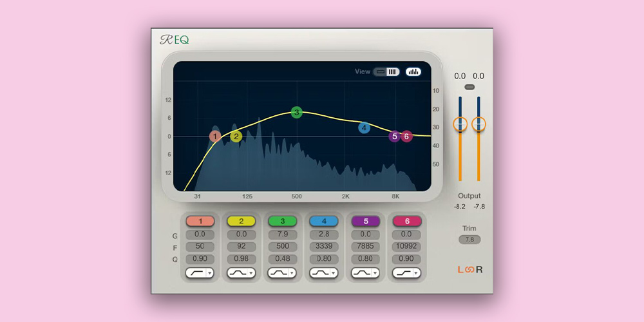The width and height of the screenshot is (644, 322).
Task: Select blue band node 4 on graph
Action: [x=364, y=128]
